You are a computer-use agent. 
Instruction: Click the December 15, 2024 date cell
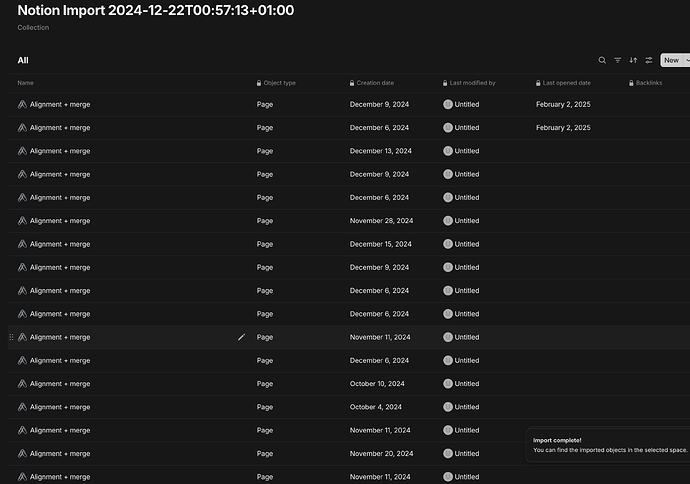[x=381, y=244]
